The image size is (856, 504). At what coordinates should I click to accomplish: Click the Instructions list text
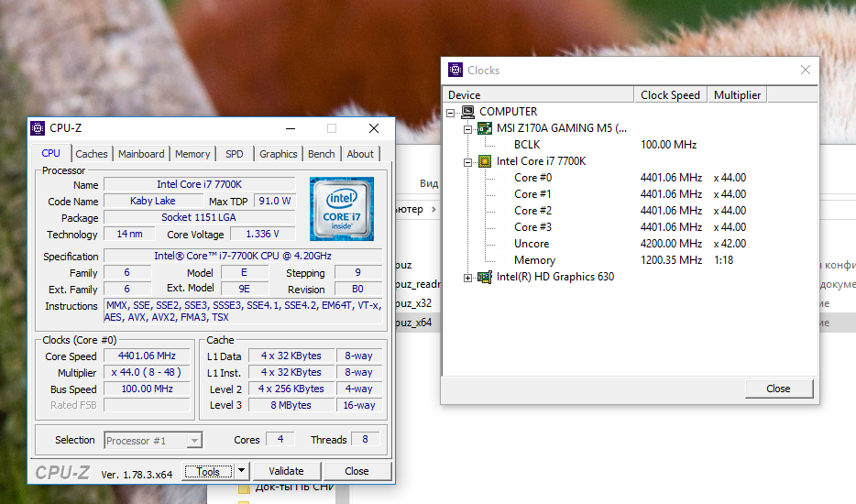point(243,312)
